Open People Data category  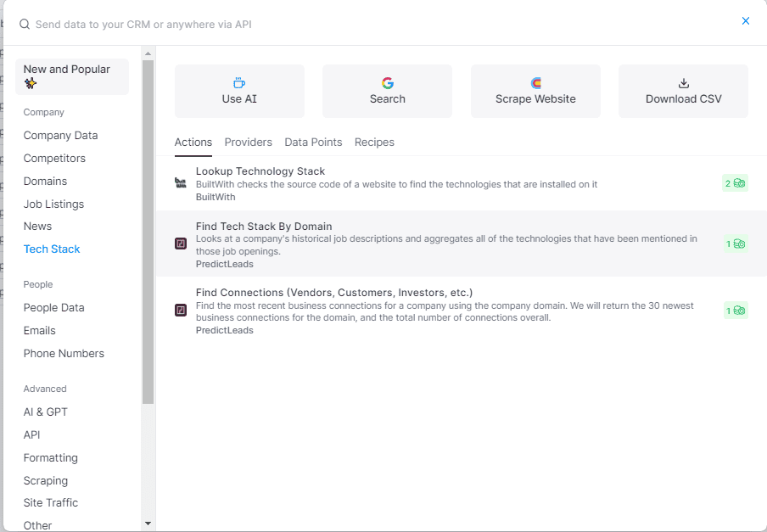point(53,308)
